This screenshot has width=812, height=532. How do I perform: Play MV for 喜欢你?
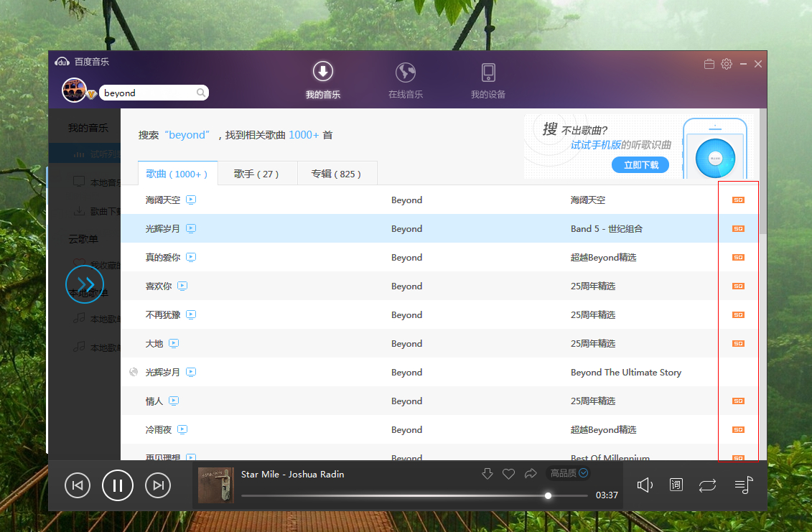(x=182, y=286)
